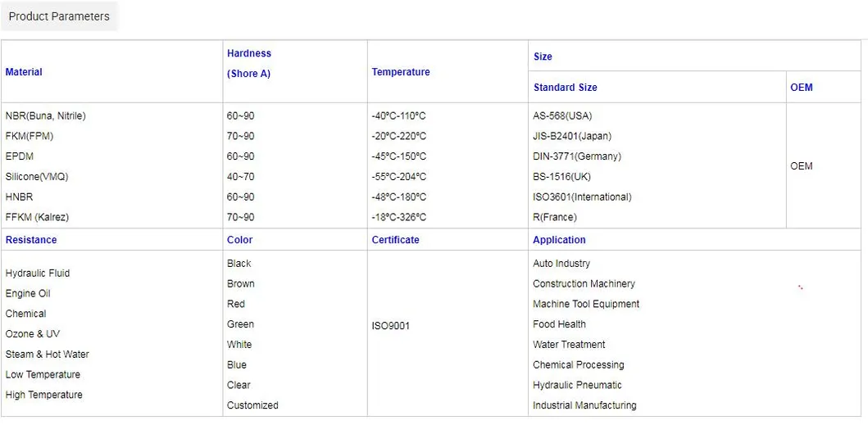Click the Standard Size subheader

click(565, 88)
